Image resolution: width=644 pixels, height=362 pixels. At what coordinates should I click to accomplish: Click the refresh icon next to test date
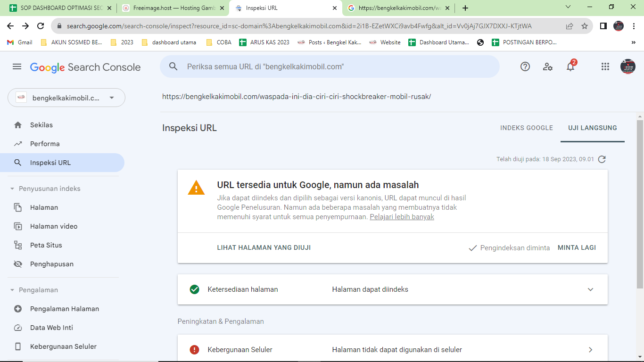click(602, 159)
